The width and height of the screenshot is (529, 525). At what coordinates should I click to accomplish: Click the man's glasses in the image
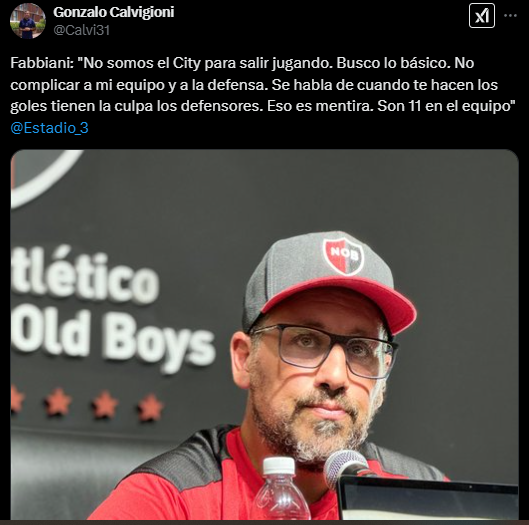tap(324, 349)
